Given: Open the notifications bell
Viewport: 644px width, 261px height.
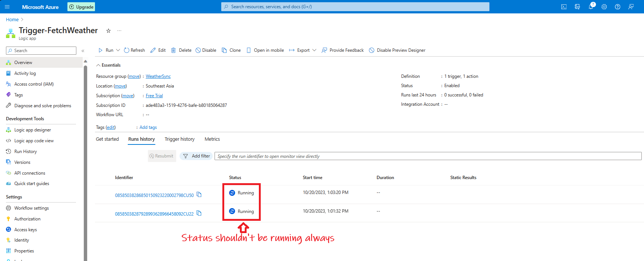Looking at the screenshot, I should coord(591,7).
